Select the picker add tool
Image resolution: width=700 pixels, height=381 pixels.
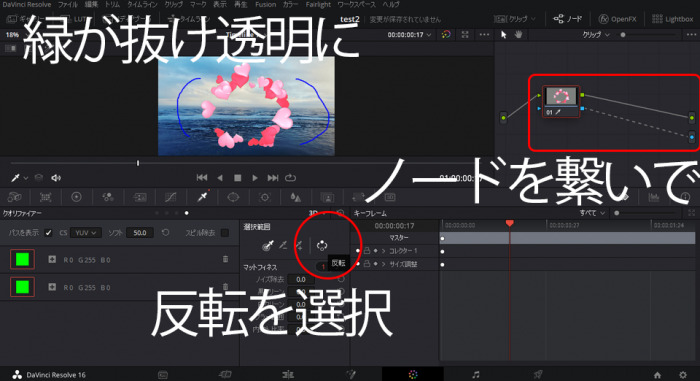pyautogui.click(x=299, y=245)
